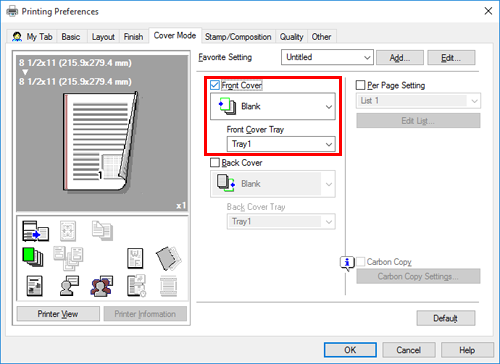Click the fanned gray sheets icon
The height and width of the screenshot is (364, 500).
point(169,258)
